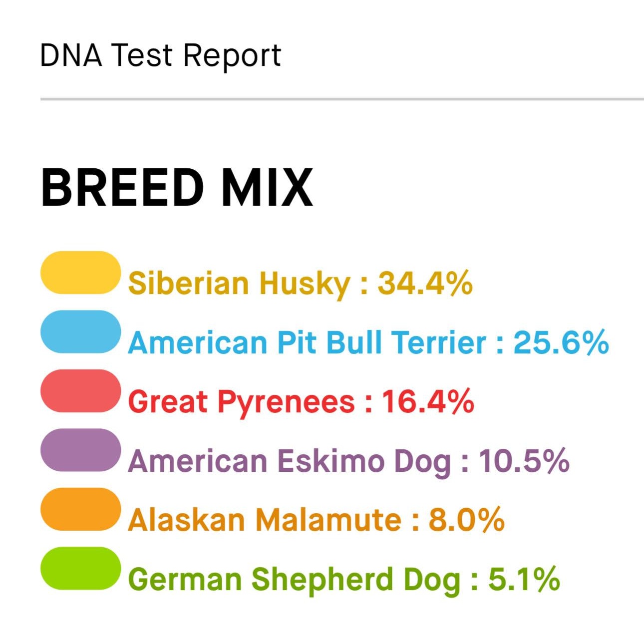
Task: Select the American Eskimo Dog breed name
Action: 290,461
